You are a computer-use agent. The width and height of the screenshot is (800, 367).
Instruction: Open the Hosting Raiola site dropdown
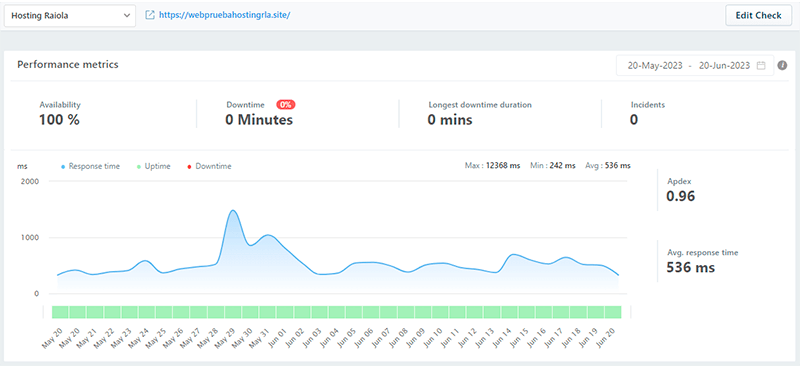(70, 16)
